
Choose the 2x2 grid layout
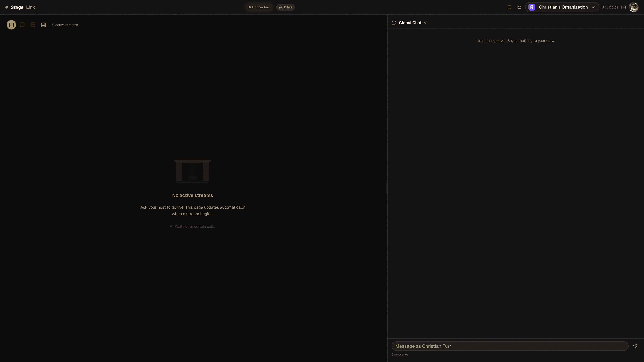point(33,25)
